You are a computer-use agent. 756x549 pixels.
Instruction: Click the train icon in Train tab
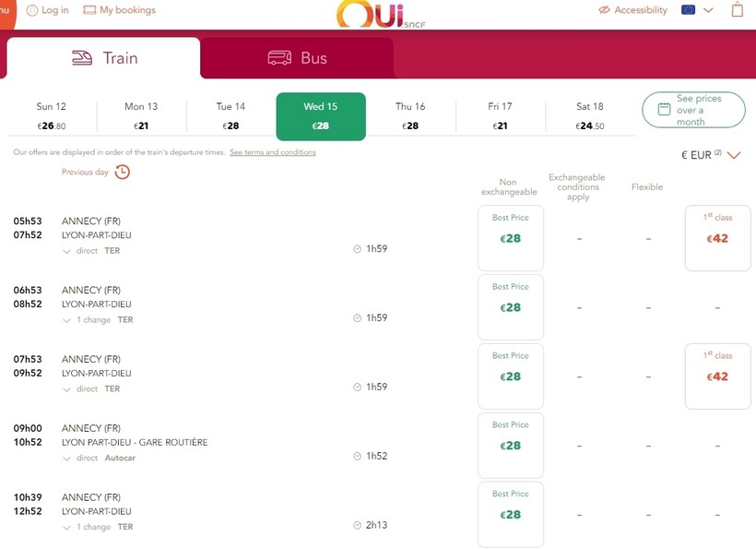82,58
